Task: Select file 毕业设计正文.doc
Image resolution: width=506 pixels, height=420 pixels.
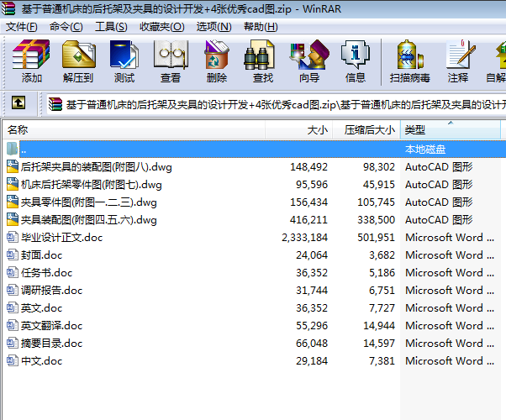Action: 61,238
